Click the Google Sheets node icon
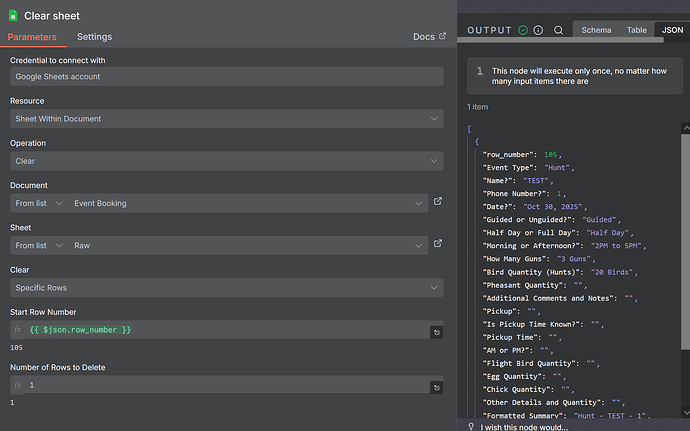690x431 pixels. [14, 16]
